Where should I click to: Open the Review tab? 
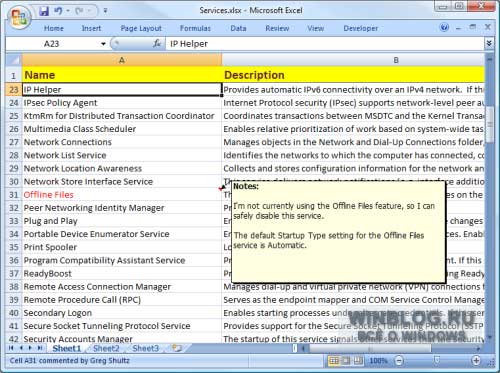[x=277, y=28]
